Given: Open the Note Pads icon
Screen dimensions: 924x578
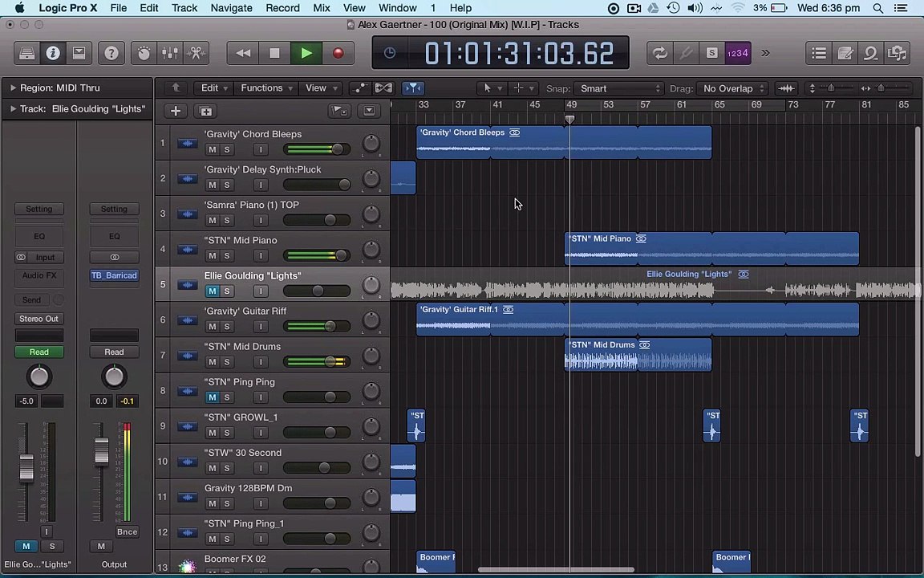Looking at the screenshot, I should click(x=845, y=53).
